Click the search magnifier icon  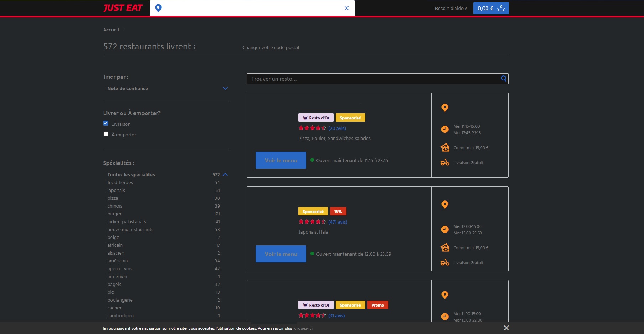coord(504,79)
